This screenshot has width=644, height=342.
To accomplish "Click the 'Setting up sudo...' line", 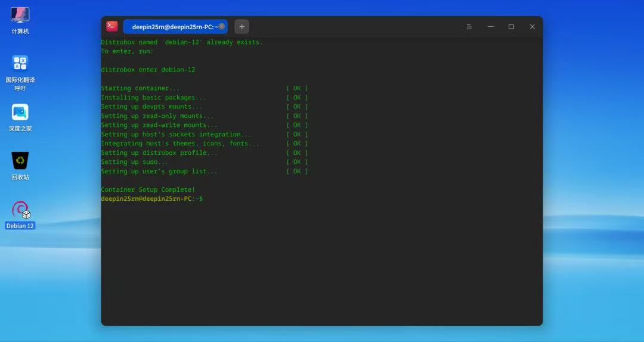I will pos(135,162).
